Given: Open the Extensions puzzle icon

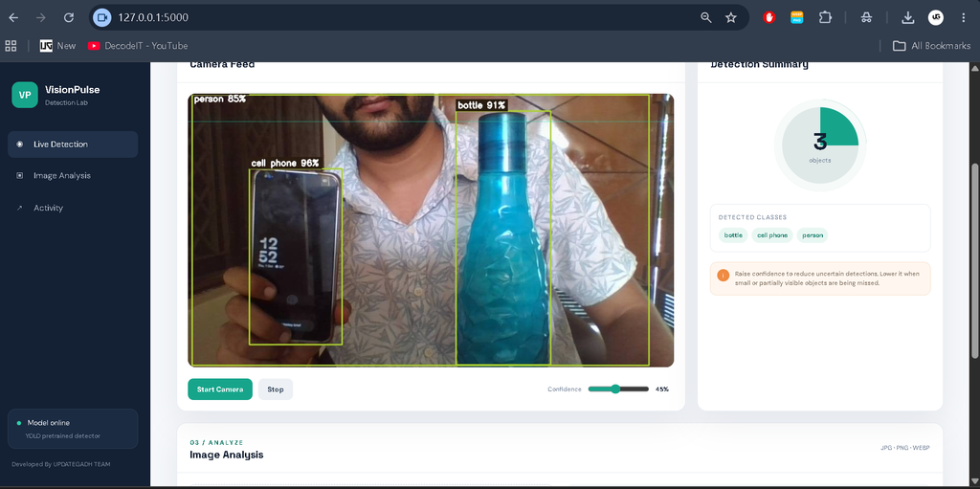Looking at the screenshot, I should (x=825, y=17).
